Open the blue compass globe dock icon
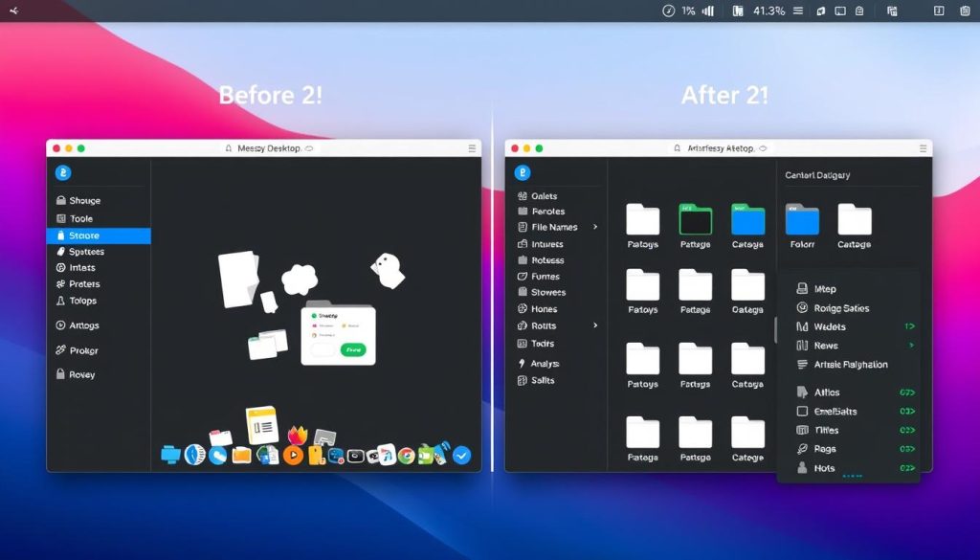Screen dimensions: 980x560 194,455
